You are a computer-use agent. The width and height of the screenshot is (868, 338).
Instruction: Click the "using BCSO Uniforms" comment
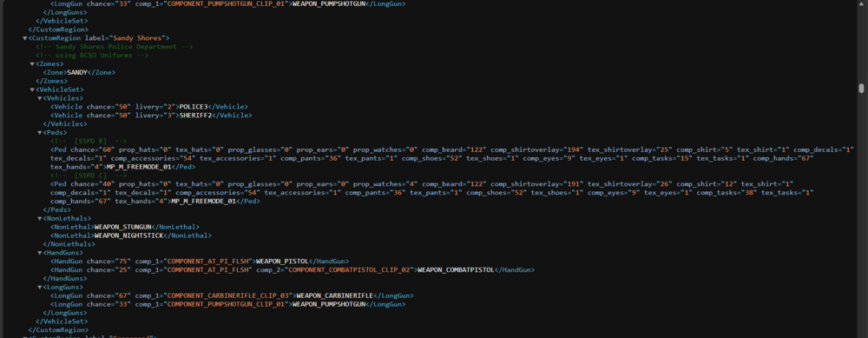click(93, 56)
